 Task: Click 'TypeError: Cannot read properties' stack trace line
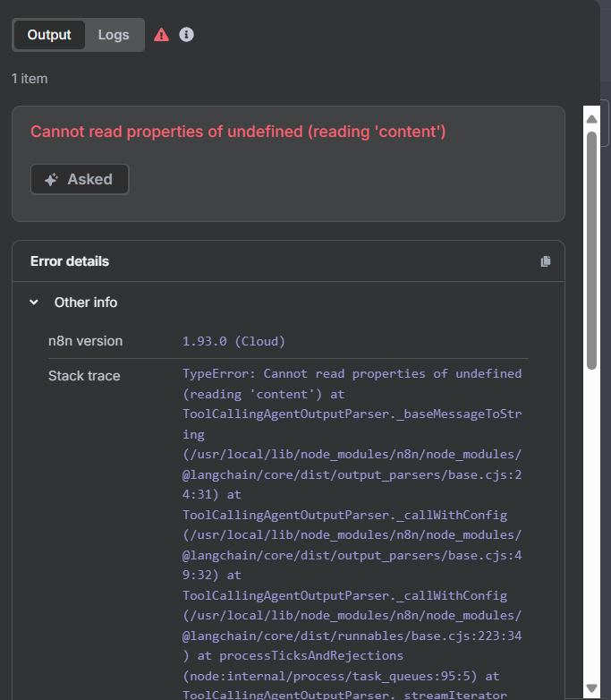point(352,373)
